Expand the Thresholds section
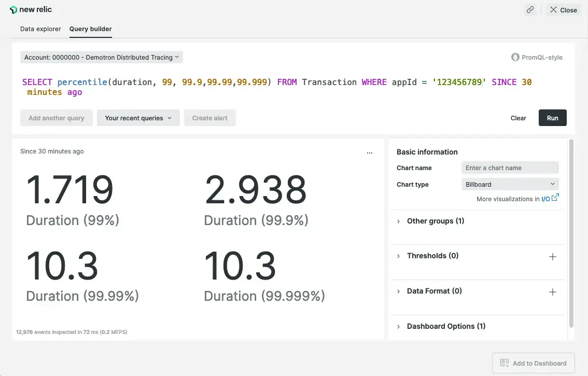 point(432,256)
